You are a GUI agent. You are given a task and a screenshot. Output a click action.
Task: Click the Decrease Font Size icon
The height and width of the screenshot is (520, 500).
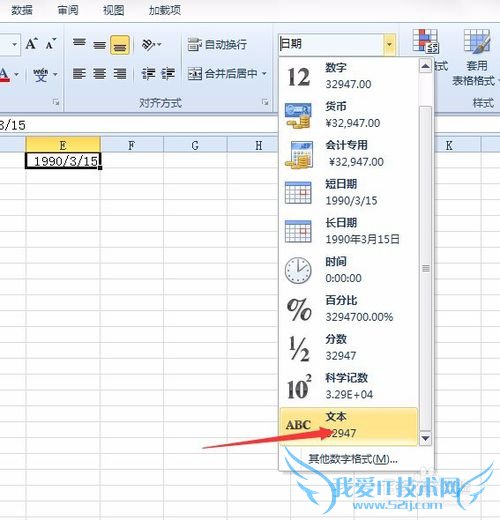(x=50, y=44)
